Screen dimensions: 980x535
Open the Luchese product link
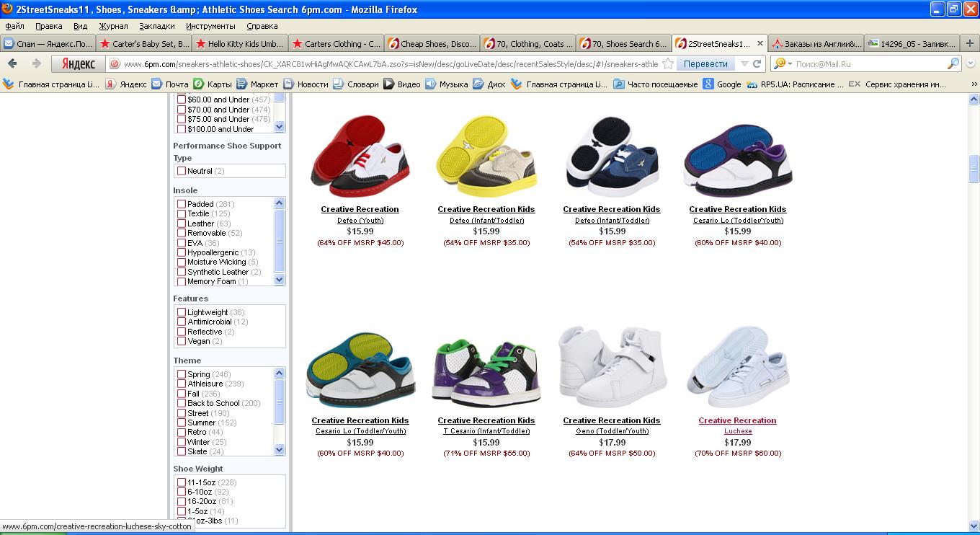click(737, 430)
